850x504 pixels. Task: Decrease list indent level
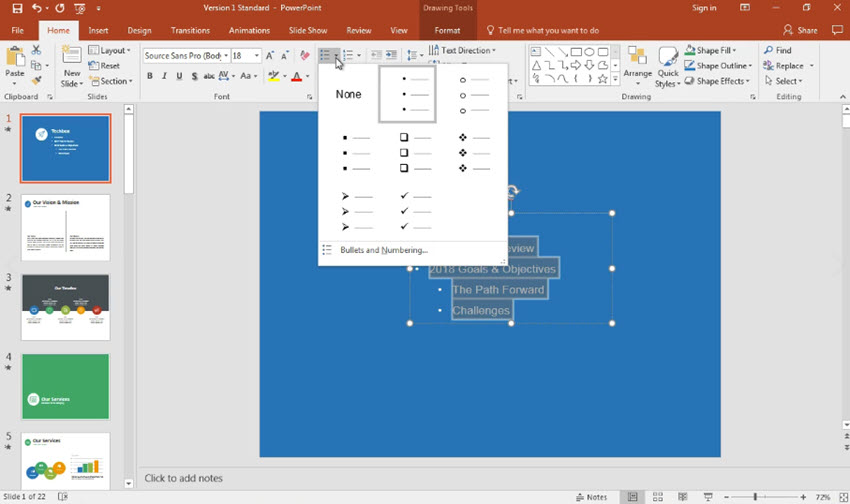(x=376, y=55)
